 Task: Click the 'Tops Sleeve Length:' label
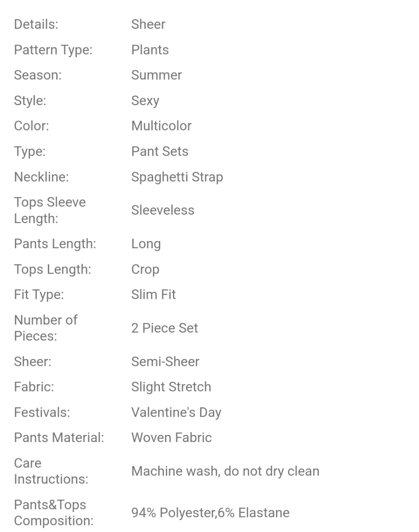coord(50,210)
